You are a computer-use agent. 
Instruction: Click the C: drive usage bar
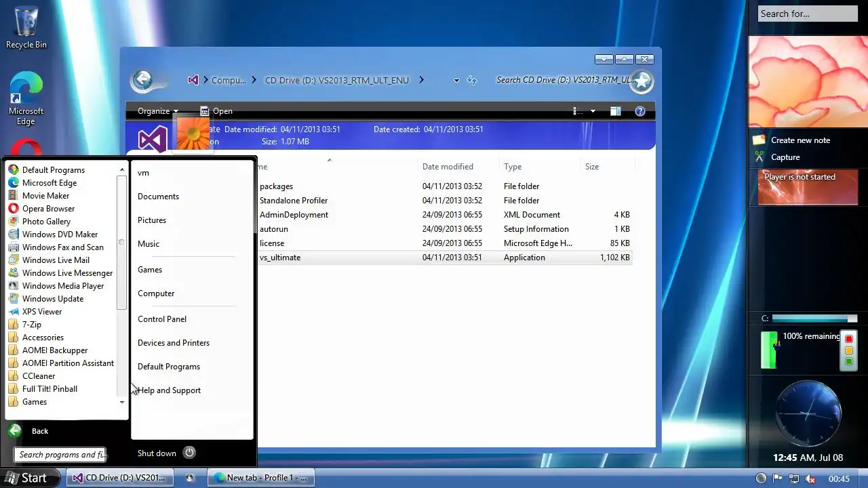(814, 319)
